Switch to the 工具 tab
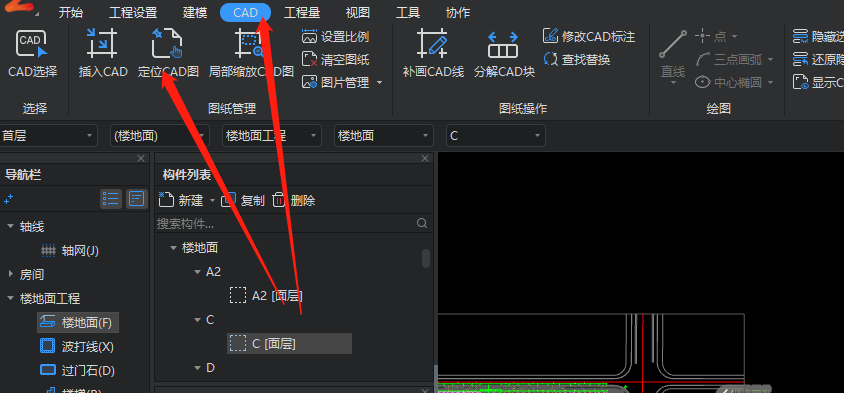The image size is (844, 393). [x=407, y=12]
